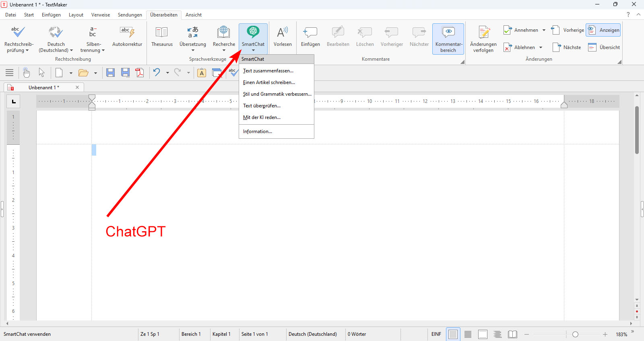Image resolution: width=644 pixels, height=341 pixels.
Task: Click the undo arrow icon
Action: pos(157,73)
